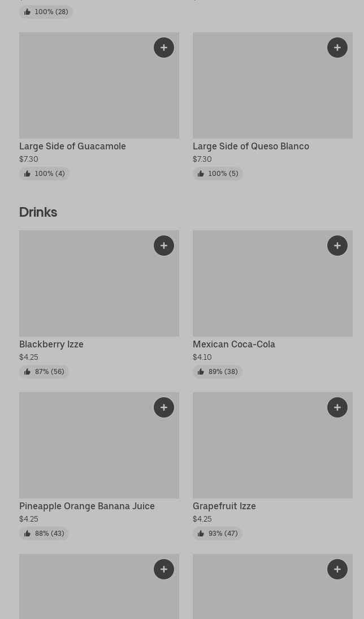This screenshot has width=364, height=619.
Task: Click the Drinks section heading
Action: click(x=38, y=212)
